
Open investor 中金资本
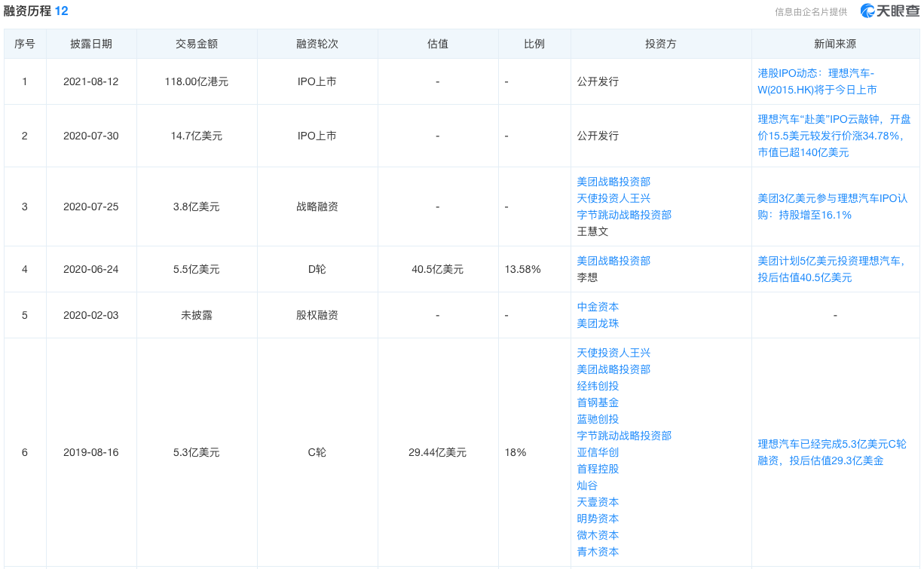598,307
